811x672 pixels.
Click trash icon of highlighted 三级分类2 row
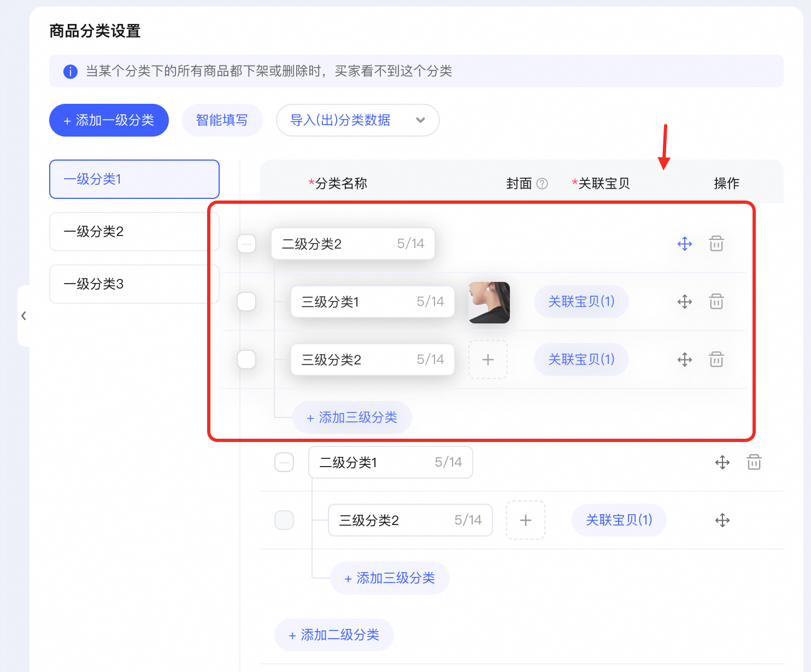716,359
